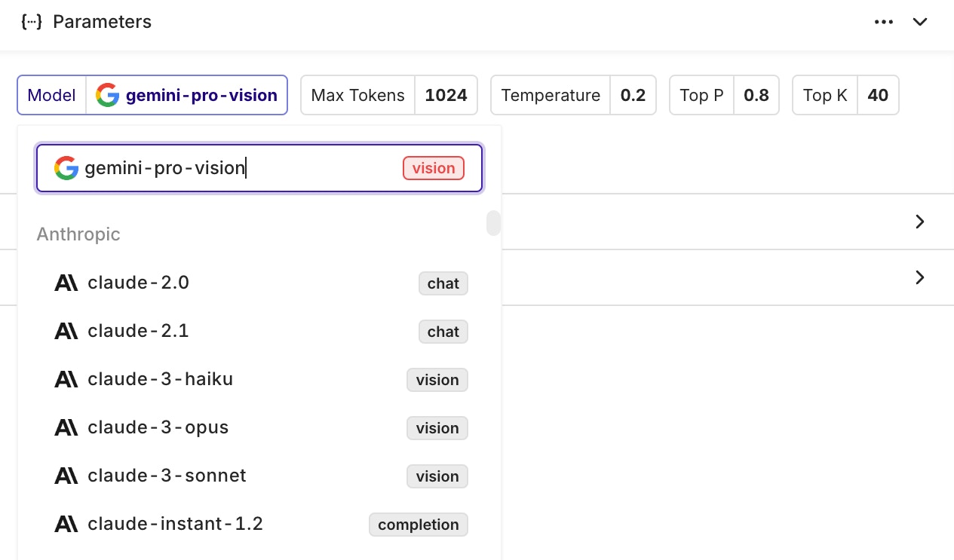The image size is (954, 560).
Task: Click the red vision tag in search
Action: (434, 168)
